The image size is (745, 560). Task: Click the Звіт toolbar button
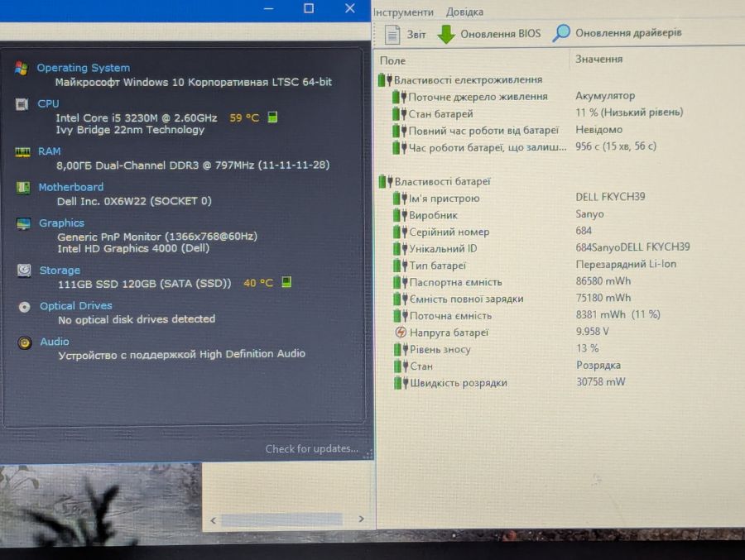point(406,34)
